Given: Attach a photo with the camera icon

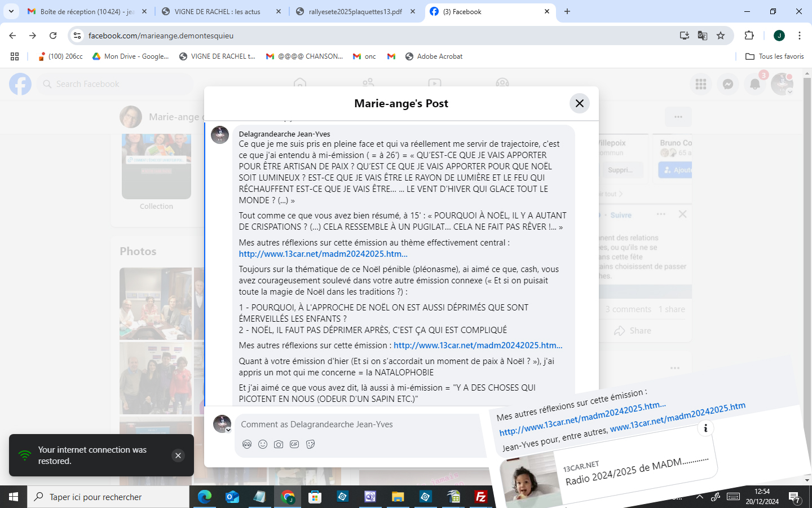Looking at the screenshot, I should point(279,444).
